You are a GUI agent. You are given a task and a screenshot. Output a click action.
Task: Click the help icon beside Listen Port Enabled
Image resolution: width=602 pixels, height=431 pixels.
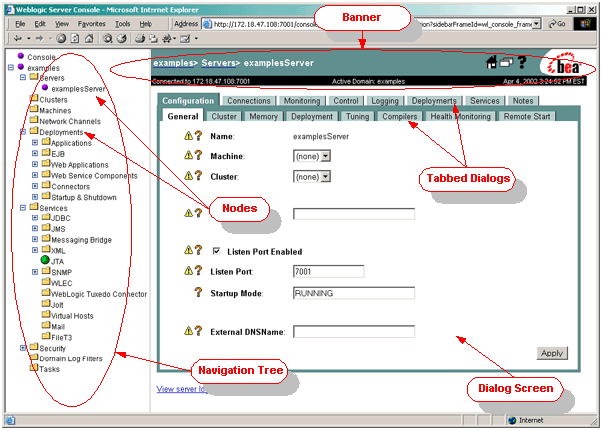[x=198, y=250]
